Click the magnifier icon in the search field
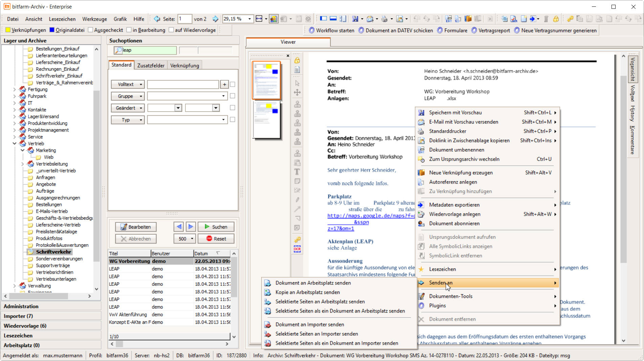The image size is (644, 361). [118, 50]
